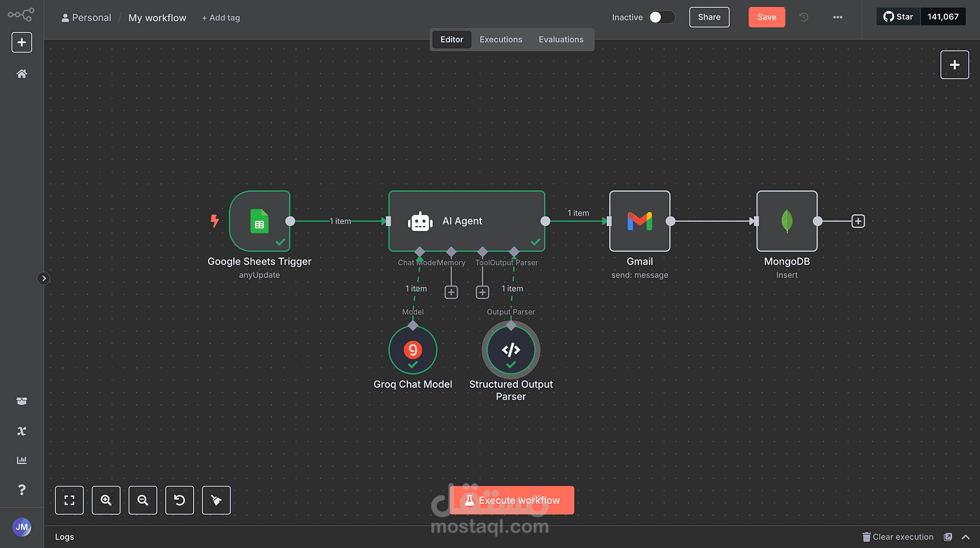Tidy up the workflow layout
980x548 pixels.
tap(216, 500)
